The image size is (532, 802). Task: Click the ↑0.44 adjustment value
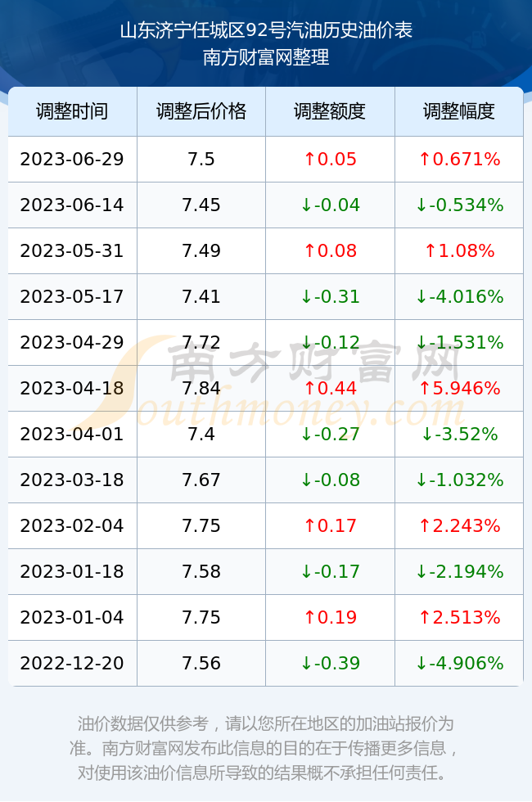330,388
